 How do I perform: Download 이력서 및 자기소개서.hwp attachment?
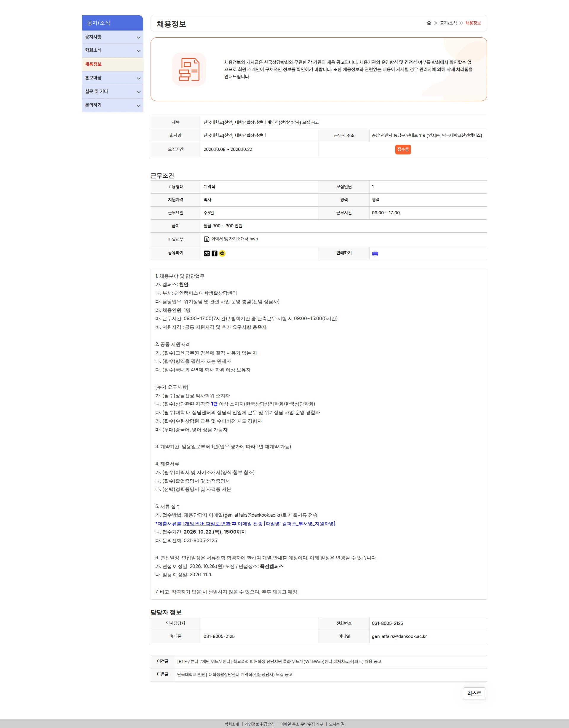[x=234, y=239]
